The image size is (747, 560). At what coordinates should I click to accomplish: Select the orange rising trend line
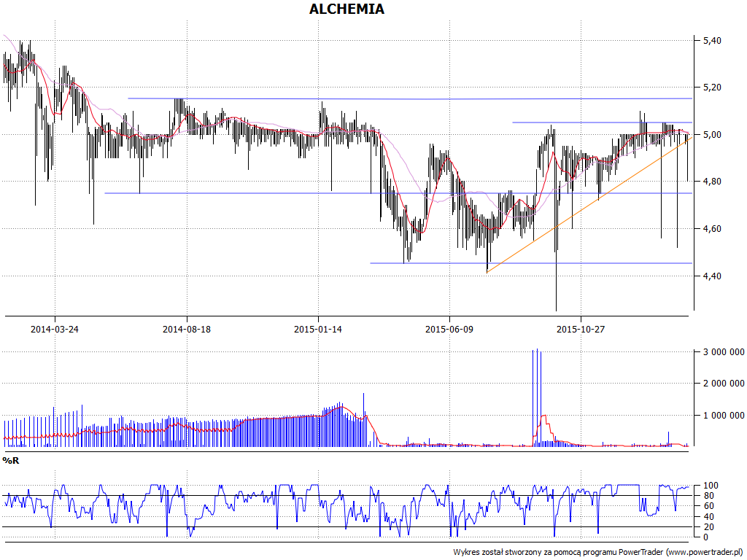(x=589, y=205)
